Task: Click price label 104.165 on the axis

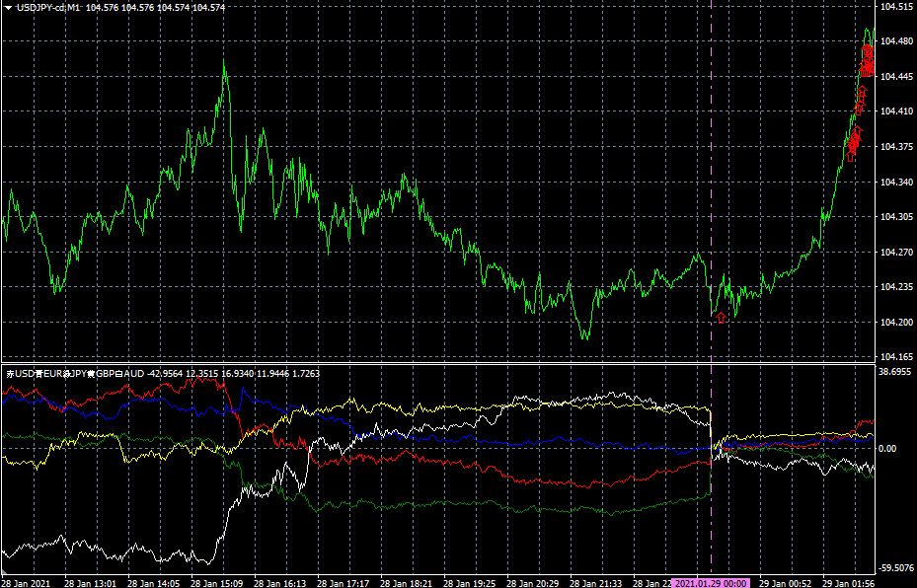Action: [896, 356]
